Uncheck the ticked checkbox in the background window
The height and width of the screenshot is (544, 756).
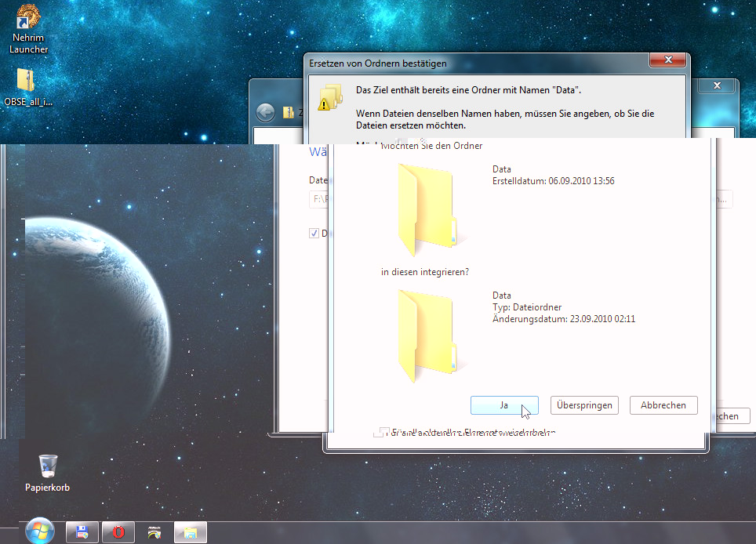point(314,233)
